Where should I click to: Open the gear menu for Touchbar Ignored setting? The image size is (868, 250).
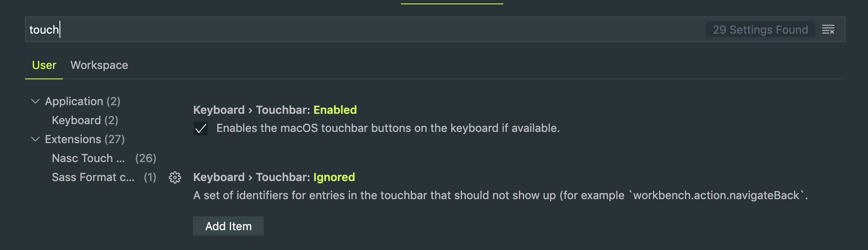coord(175,178)
